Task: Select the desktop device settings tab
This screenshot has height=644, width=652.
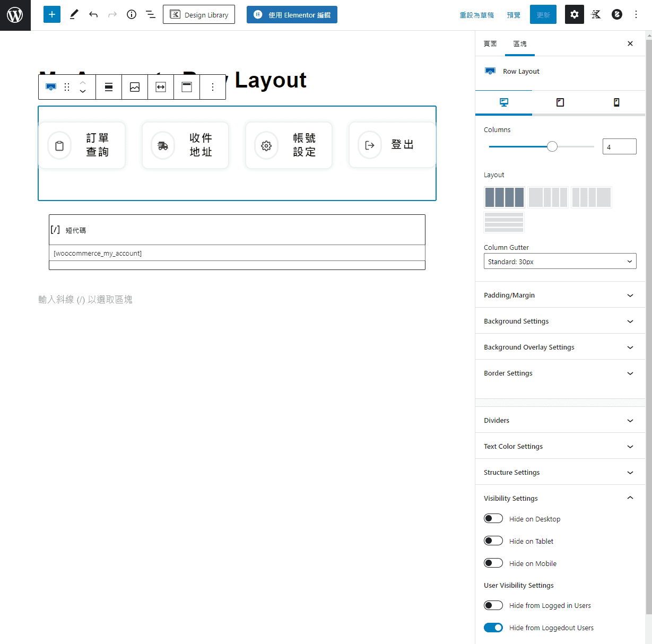Action: coord(503,102)
